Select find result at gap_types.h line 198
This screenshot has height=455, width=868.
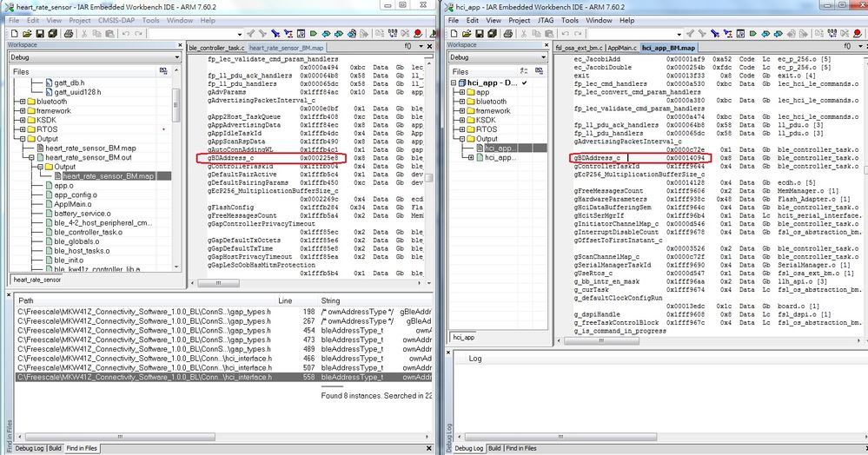click(x=223, y=312)
